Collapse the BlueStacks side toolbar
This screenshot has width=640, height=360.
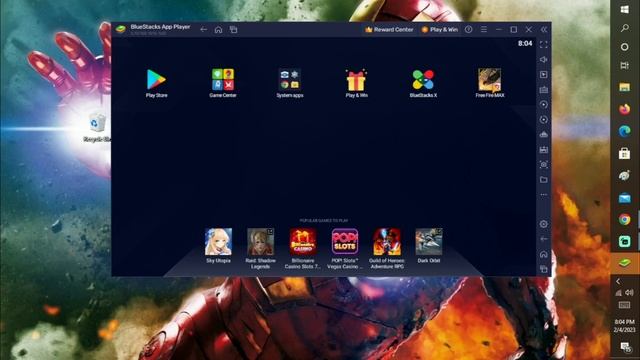coord(544,29)
